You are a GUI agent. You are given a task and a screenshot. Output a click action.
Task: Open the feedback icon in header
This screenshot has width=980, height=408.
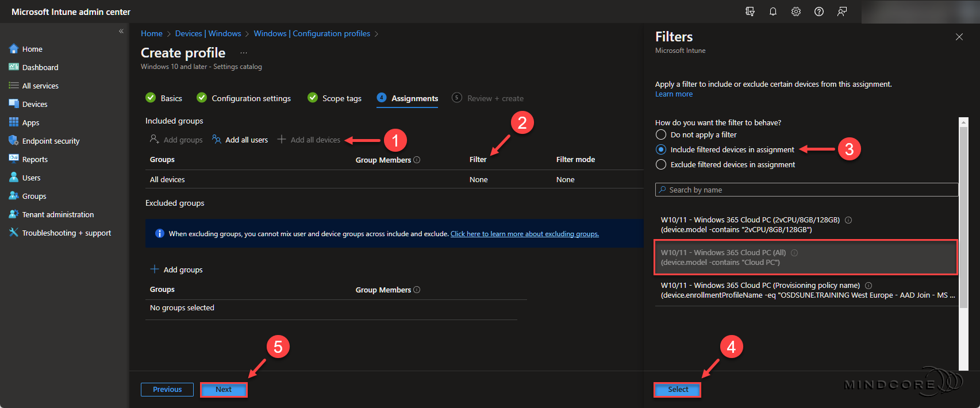(842, 11)
